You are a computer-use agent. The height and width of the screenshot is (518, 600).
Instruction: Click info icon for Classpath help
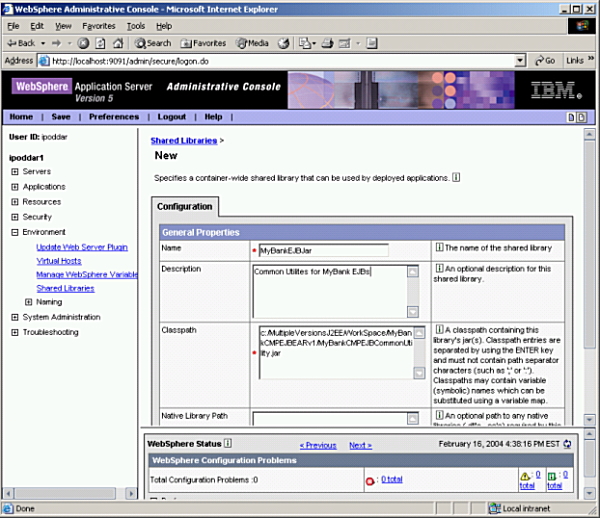[439, 329]
